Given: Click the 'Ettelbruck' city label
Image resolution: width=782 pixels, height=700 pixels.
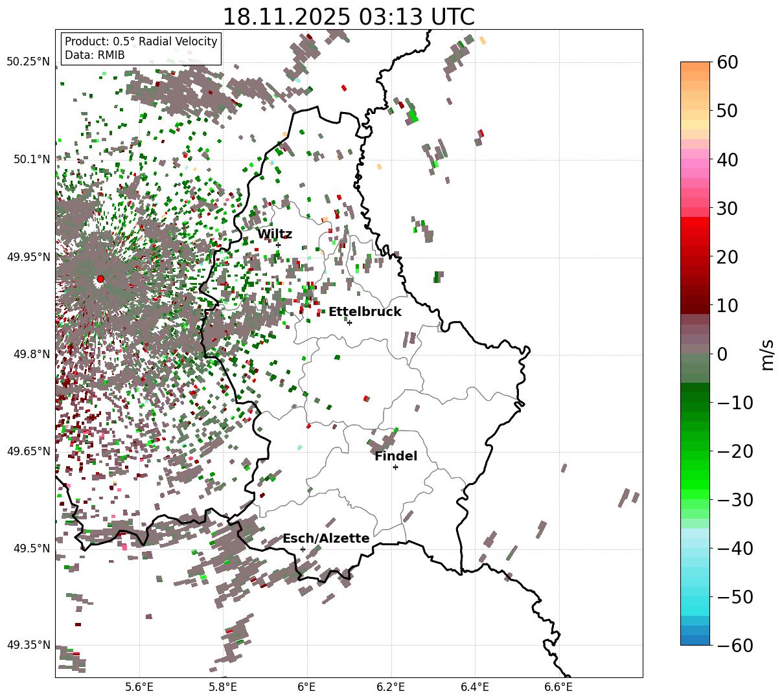Looking at the screenshot, I should [x=365, y=312].
